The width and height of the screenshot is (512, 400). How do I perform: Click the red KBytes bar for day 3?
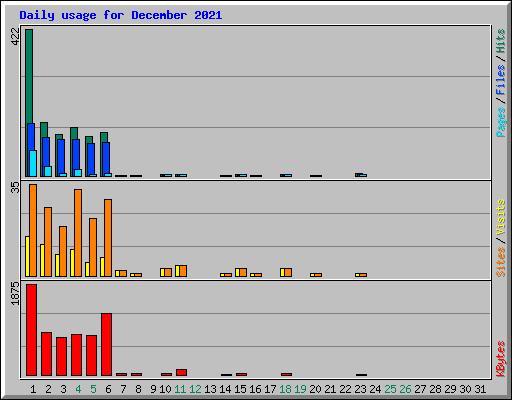coord(61,356)
